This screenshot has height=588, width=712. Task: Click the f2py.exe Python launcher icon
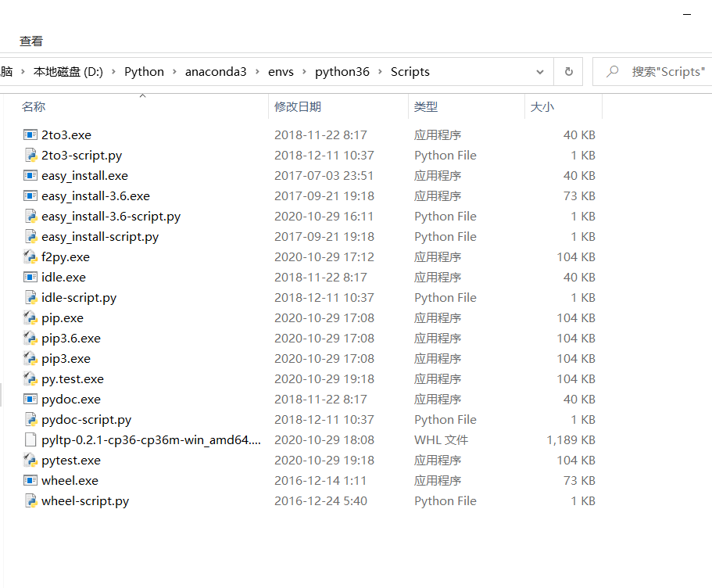point(30,256)
